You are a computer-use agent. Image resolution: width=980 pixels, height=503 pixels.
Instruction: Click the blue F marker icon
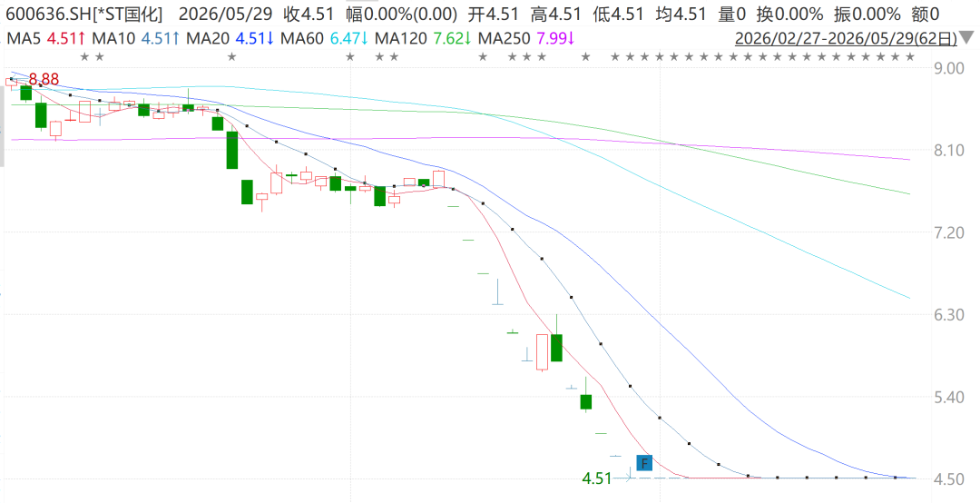tap(643, 464)
